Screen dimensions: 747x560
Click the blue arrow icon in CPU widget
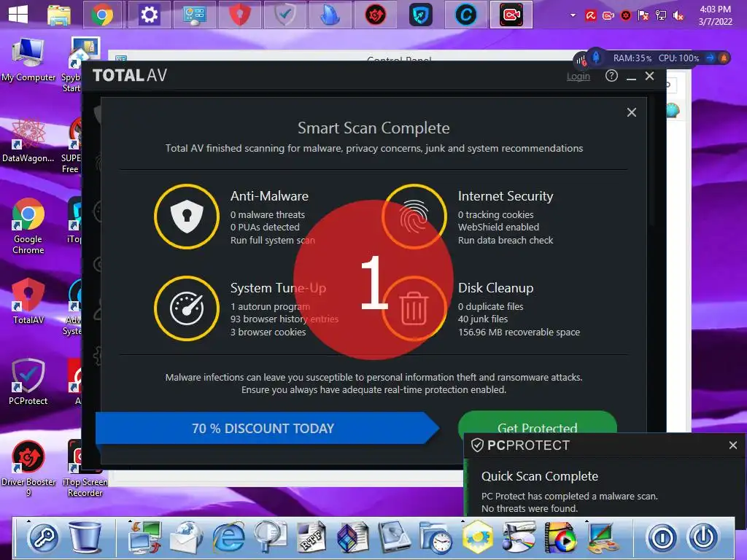(711, 58)
